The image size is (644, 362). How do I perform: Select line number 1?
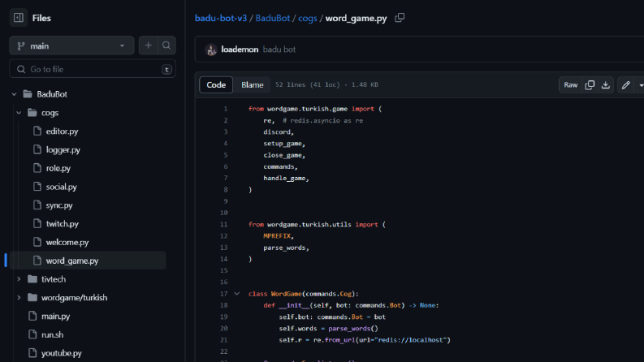coord(226,109)
